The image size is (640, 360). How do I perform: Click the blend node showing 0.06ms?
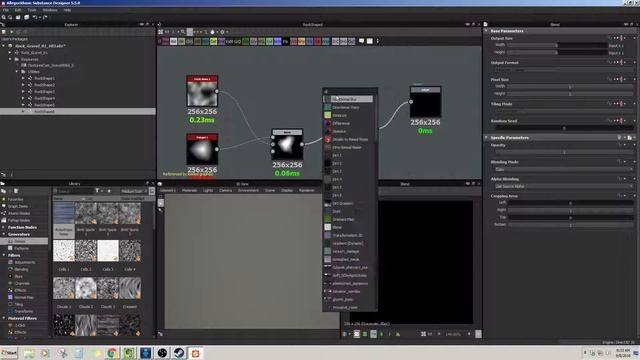(x=287, y=144)
